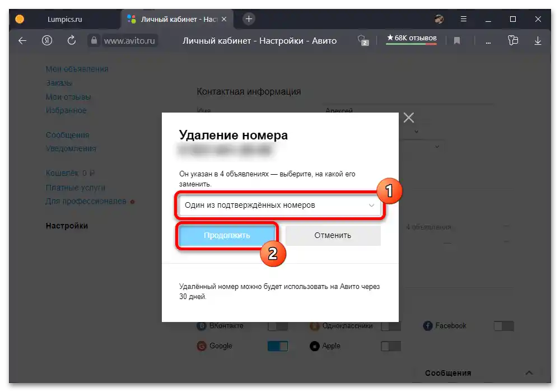560x392 pixels.
Task: Toggle the Apple account link switch
Action: 391,346
